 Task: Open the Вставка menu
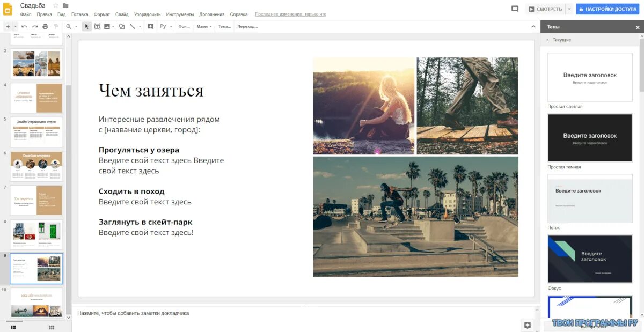coord(80,14)
